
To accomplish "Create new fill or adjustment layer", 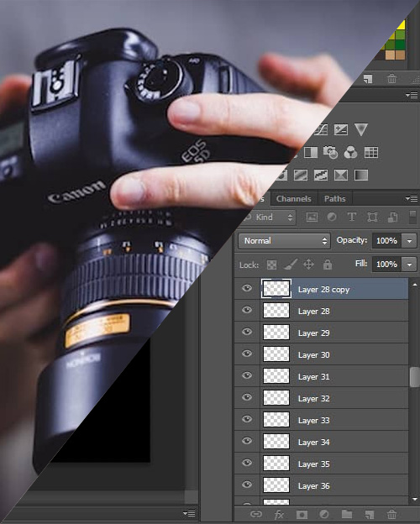I will (323, 514).
